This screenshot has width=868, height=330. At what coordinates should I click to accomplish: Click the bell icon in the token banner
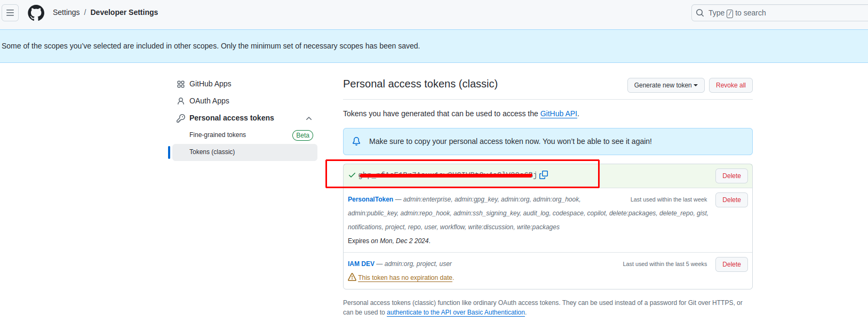click(356, 141)
